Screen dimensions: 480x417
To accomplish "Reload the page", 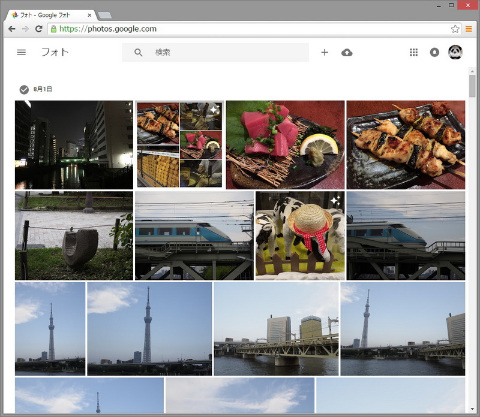I will (39, 29).
